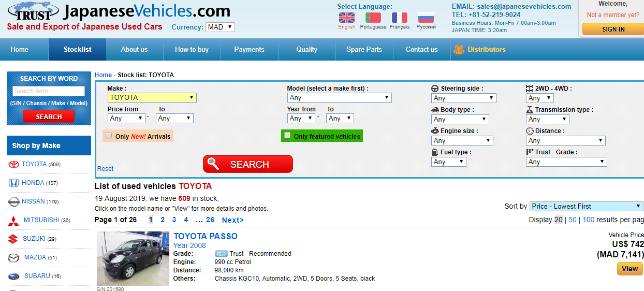Image resolution: width=644 pixels, height=291 pixels.
Task: Open the 2WD - 4WD dropdown
Action: [x=540, y=98]
